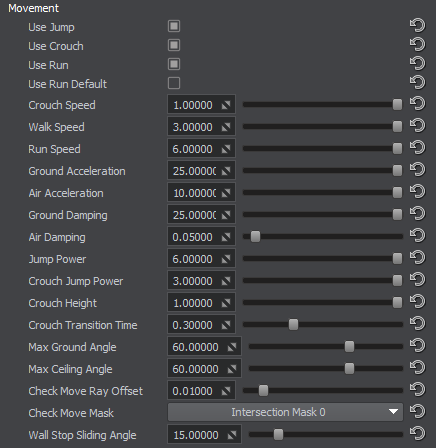Click Run Speed expression arrow icon

pyautogui.click(x=226, y=149)
